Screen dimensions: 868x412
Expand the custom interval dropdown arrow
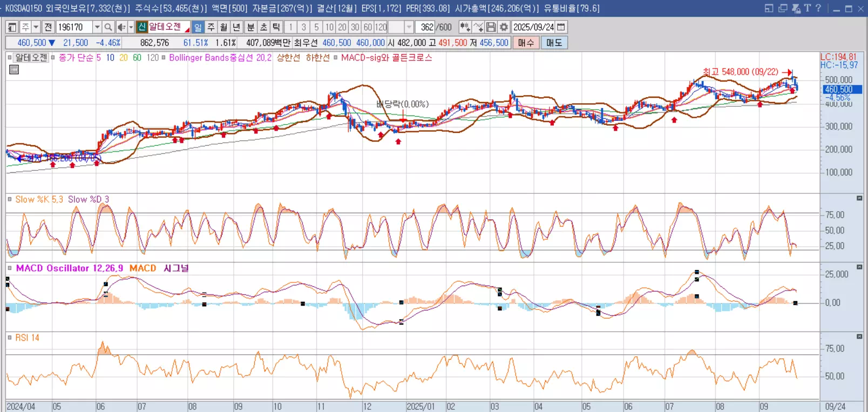click(409, 27)
